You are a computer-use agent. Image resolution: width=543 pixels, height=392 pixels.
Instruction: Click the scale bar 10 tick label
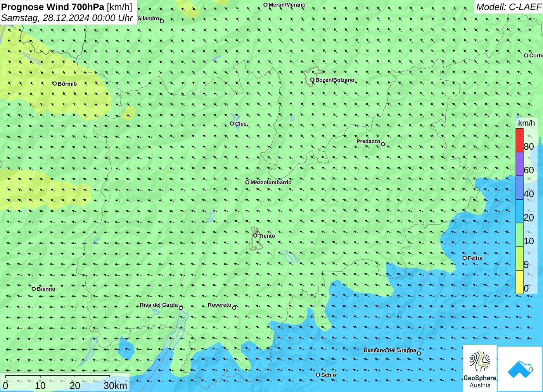[x=40, y=385]
